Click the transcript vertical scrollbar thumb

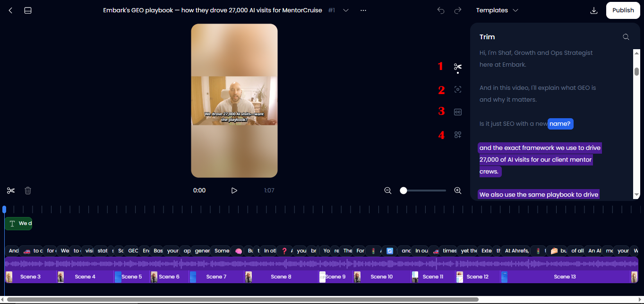click(636, 71)
